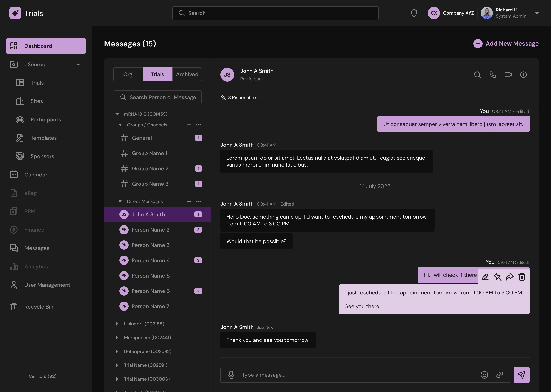The width and height of the screenshot is (551, 392).
Task: Click the Type a message field
Action: coord(365,375)
